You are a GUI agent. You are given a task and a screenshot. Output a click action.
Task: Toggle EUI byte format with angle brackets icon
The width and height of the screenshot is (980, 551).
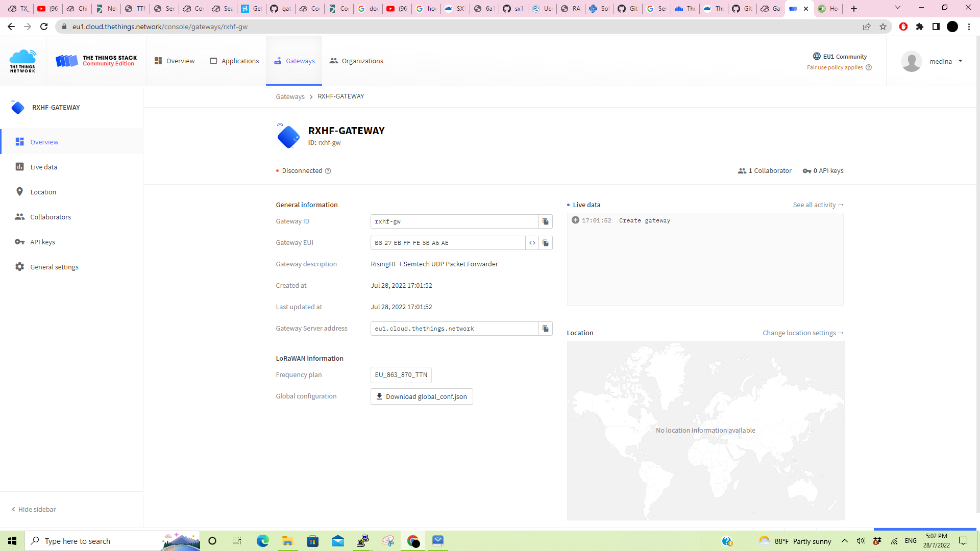[x=532, y=243]
